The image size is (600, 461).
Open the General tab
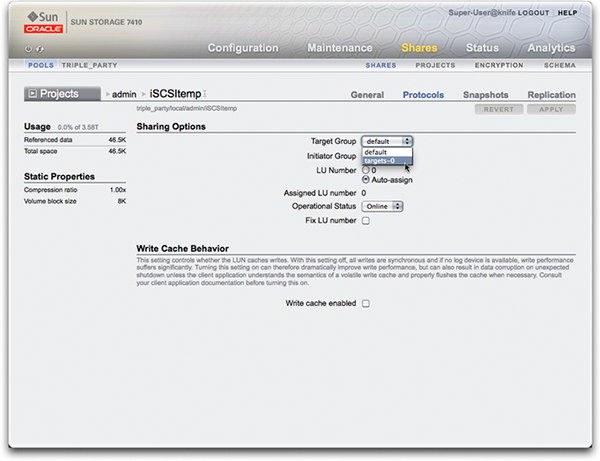tap(367, 95)
